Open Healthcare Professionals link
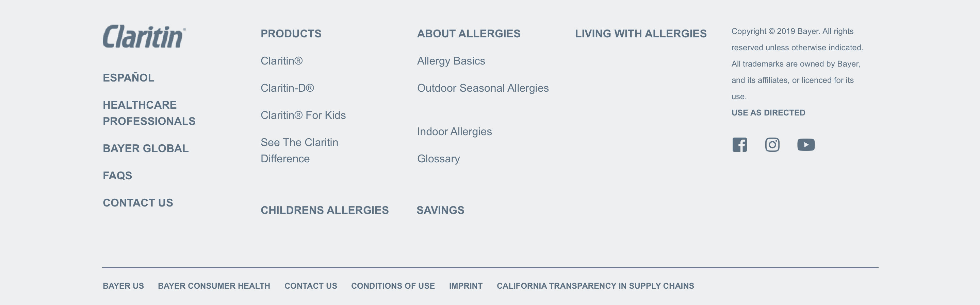This screenshot has height=305, width=980. coord(149,113)
